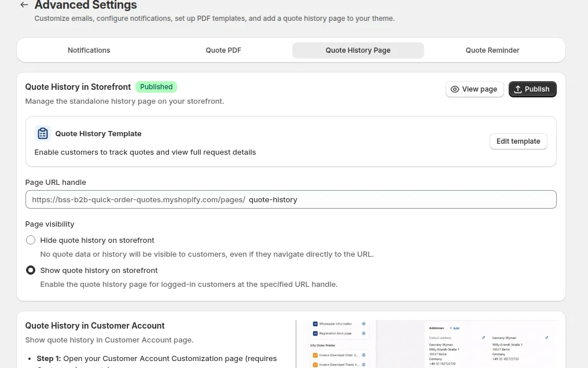Viewport: 588px width, 368px height.
Task: Switch to the Notifications tab
Action: click(89, 50)
